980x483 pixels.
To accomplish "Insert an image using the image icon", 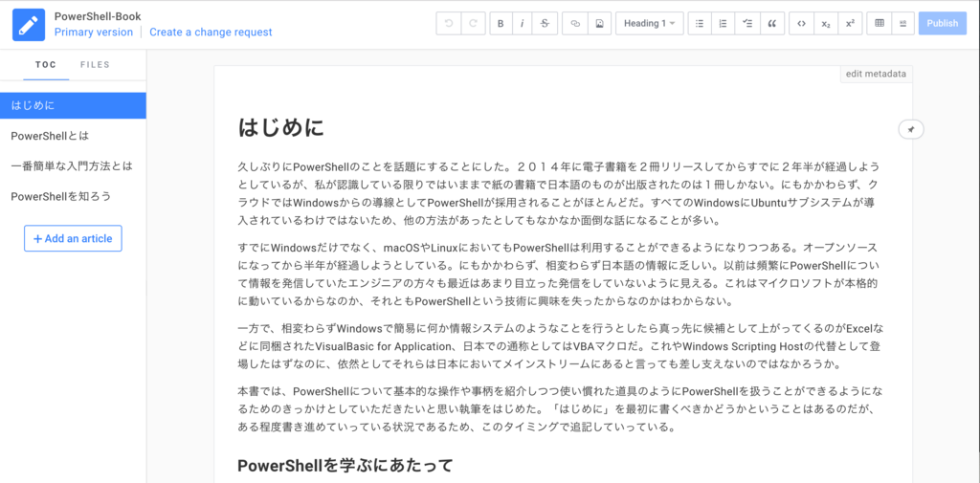I will [599, 24].
